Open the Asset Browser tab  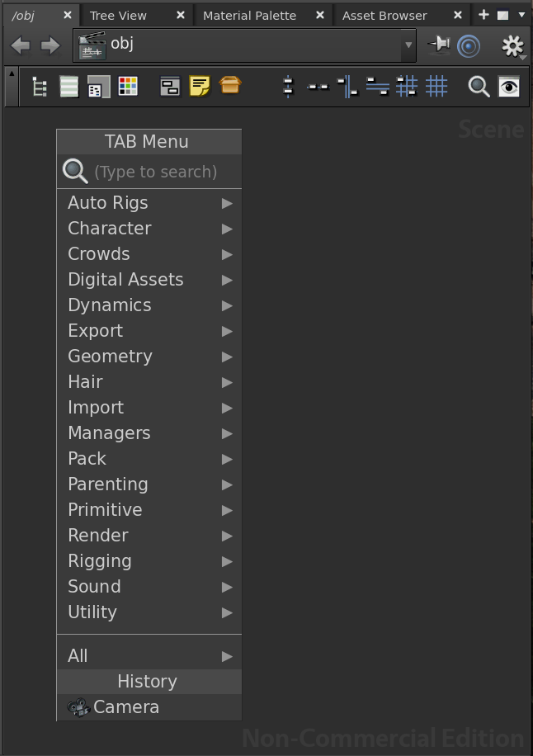(384, 15)
